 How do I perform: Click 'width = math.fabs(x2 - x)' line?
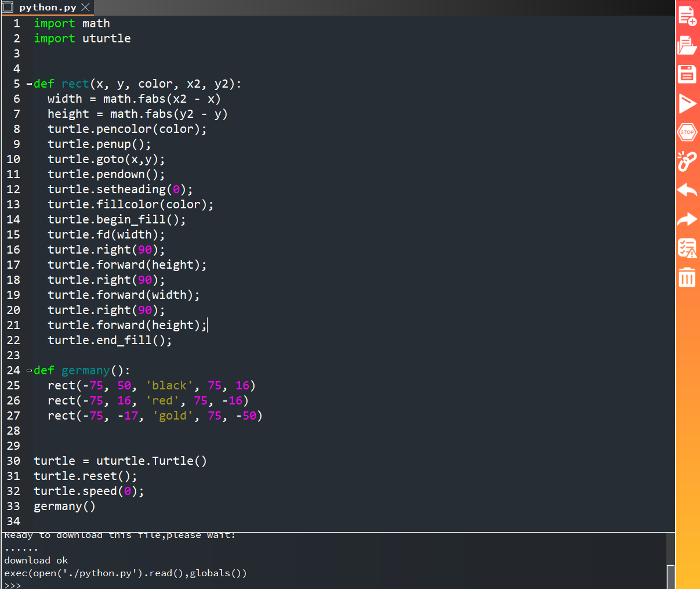[134, 99]
